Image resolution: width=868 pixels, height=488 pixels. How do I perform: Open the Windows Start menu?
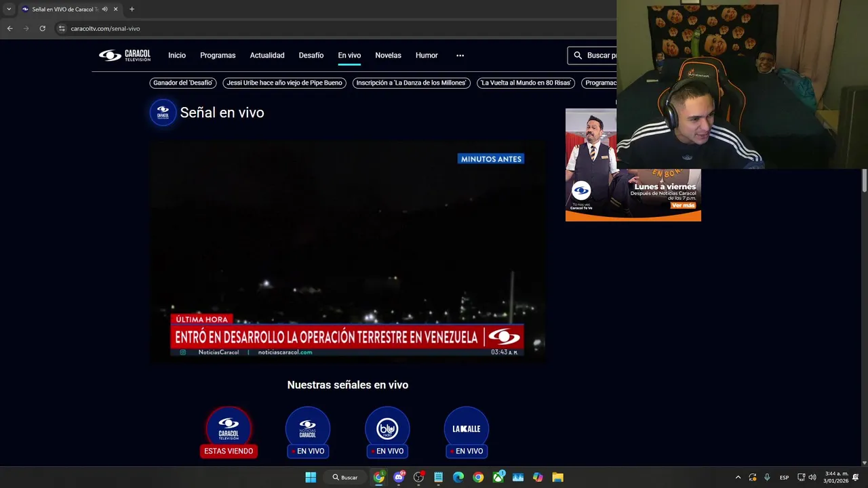[311, 477]
